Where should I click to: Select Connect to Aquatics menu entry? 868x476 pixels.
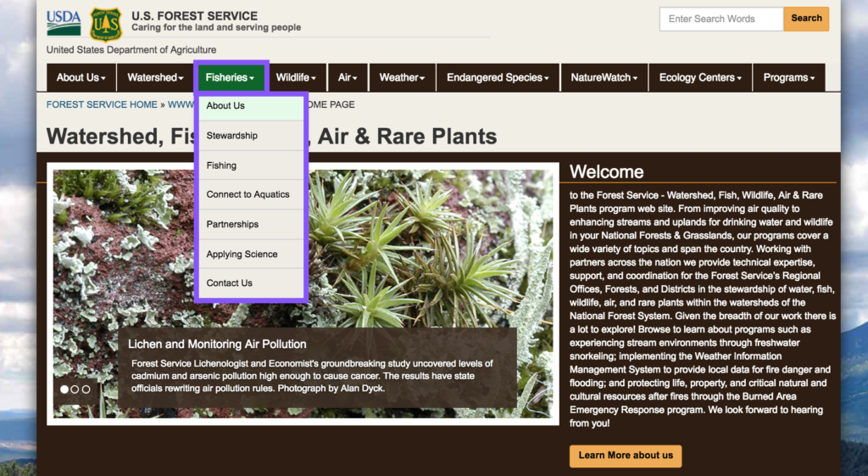coord(249,194)
